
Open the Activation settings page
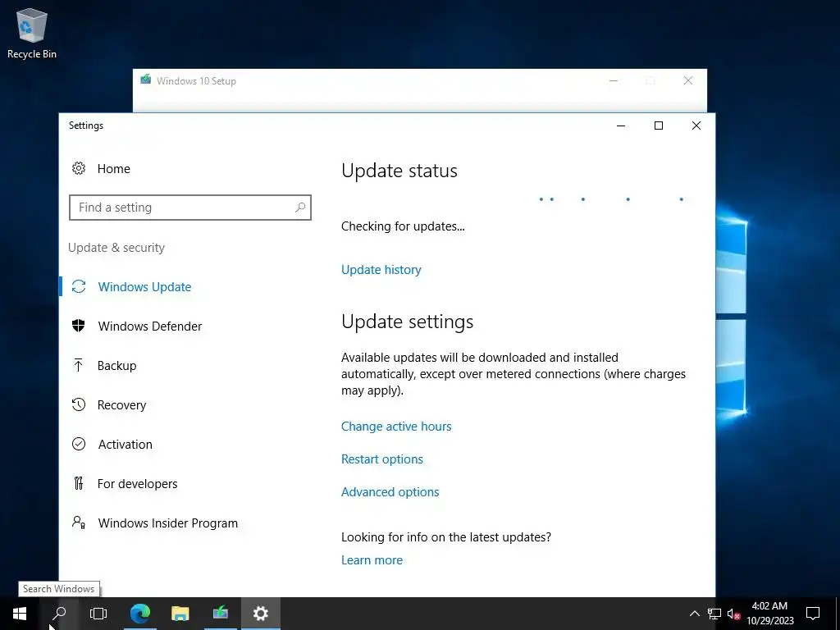point(126,444)
